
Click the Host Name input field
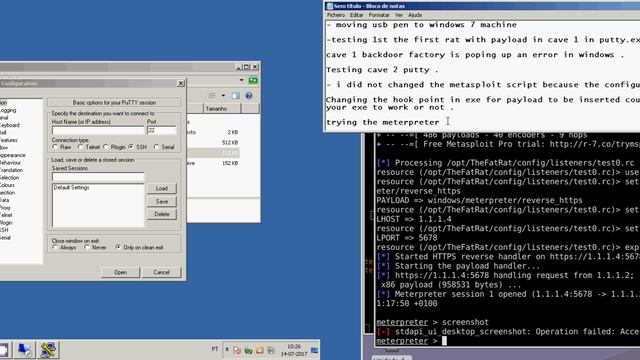(x=98, y=130)
